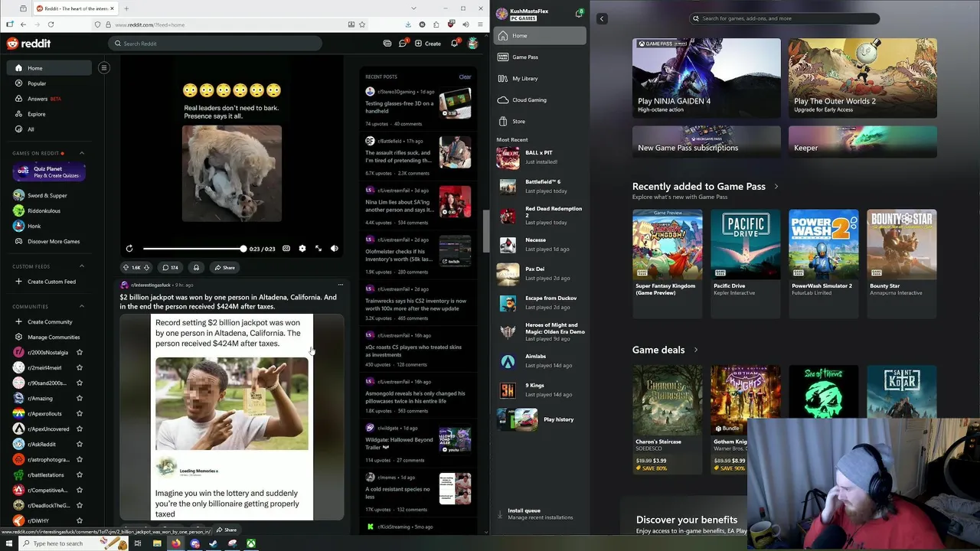Open r/Apexrollouts community

(44, 414)
